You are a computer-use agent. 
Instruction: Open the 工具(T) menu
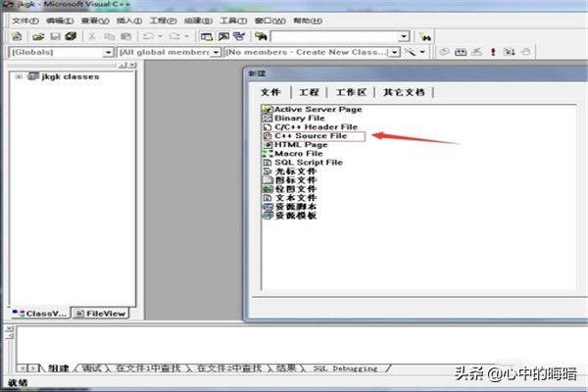(x=233, y=21)
